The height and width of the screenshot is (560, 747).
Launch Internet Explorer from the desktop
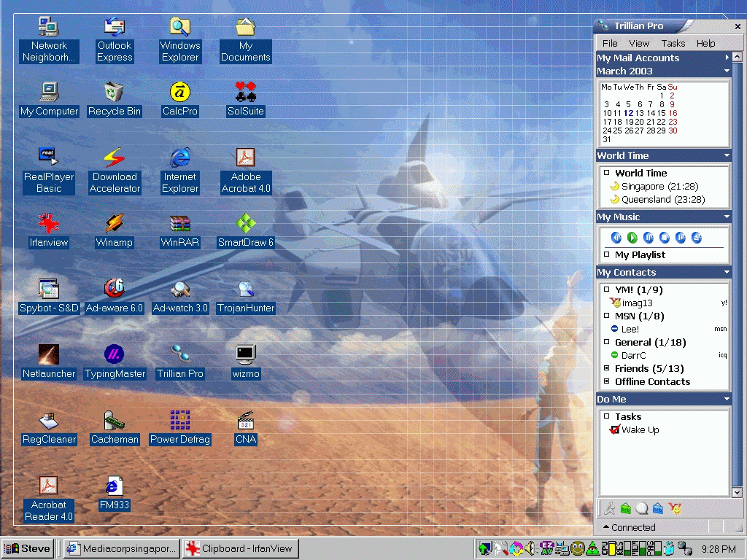click(180, 170)
